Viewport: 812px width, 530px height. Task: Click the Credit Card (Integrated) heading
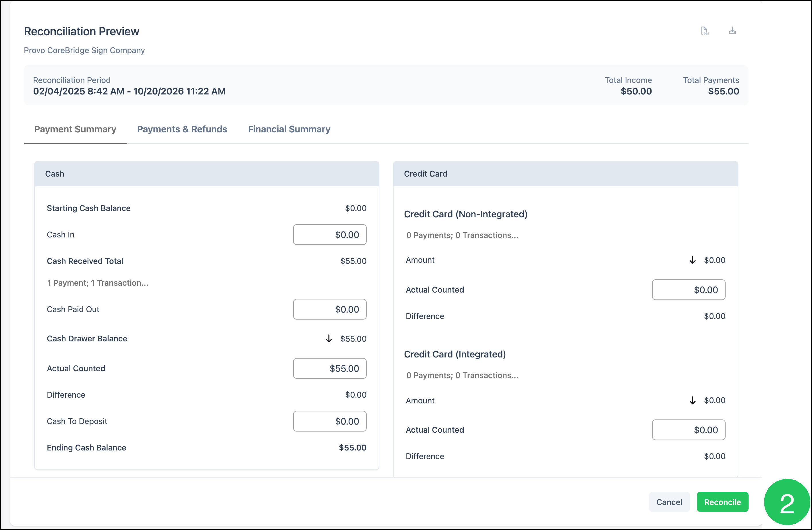[455, 354]
